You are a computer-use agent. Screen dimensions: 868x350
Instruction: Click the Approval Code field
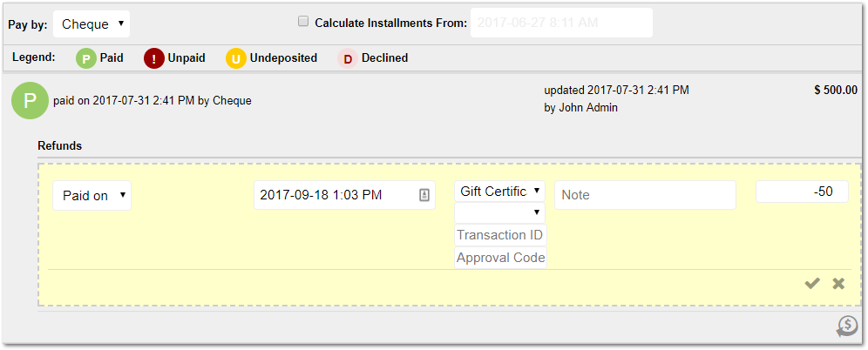click(500, 258)
